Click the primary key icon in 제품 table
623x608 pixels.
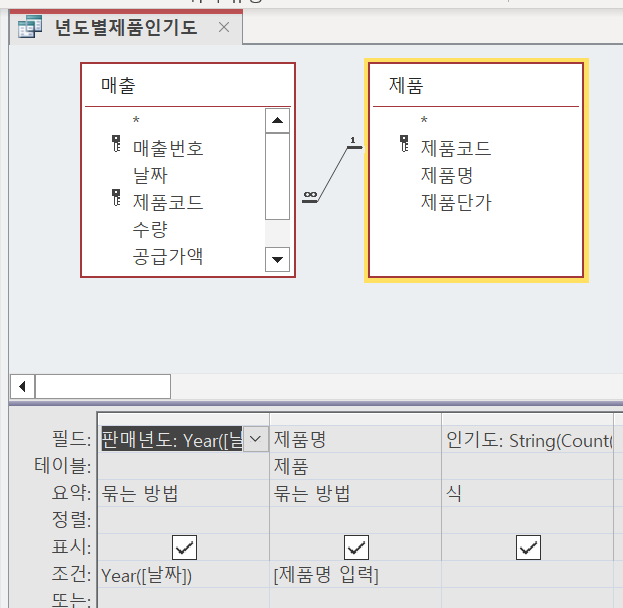pyautogui.click(x=404, y=148)
